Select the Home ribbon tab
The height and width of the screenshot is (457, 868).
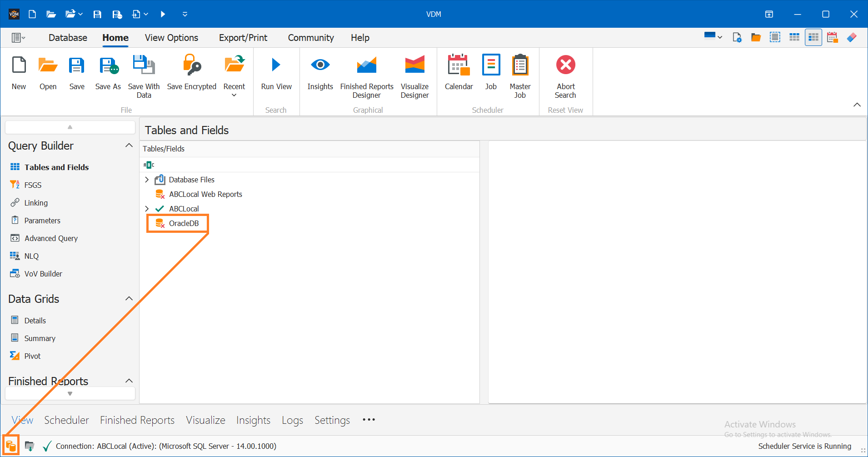coord(115,38)
